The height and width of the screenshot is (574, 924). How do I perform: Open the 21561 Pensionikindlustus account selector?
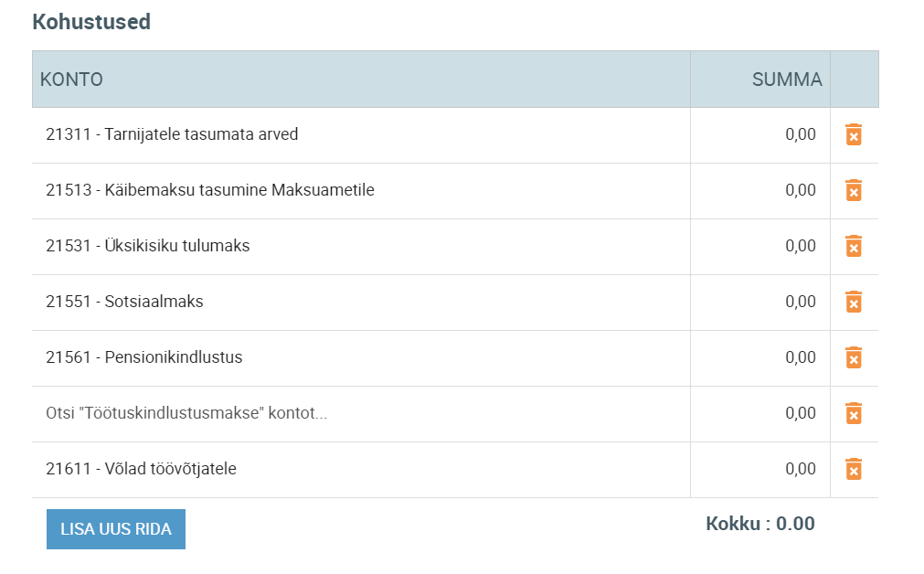(x=361, y=357)
